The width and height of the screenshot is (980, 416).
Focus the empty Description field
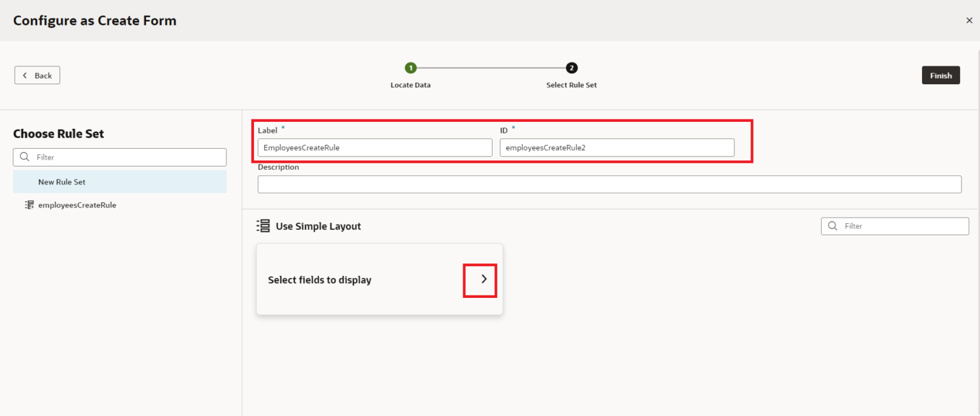609,184
